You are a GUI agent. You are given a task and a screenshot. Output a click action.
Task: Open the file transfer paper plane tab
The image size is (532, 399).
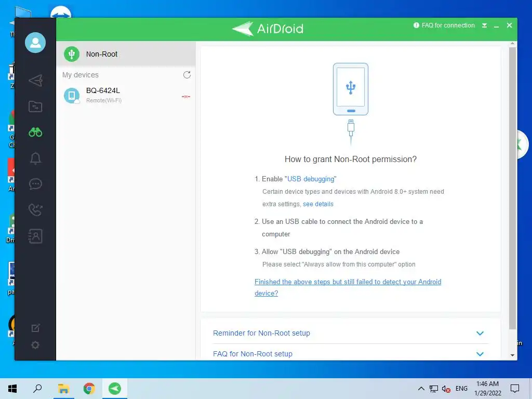(35, 81)
